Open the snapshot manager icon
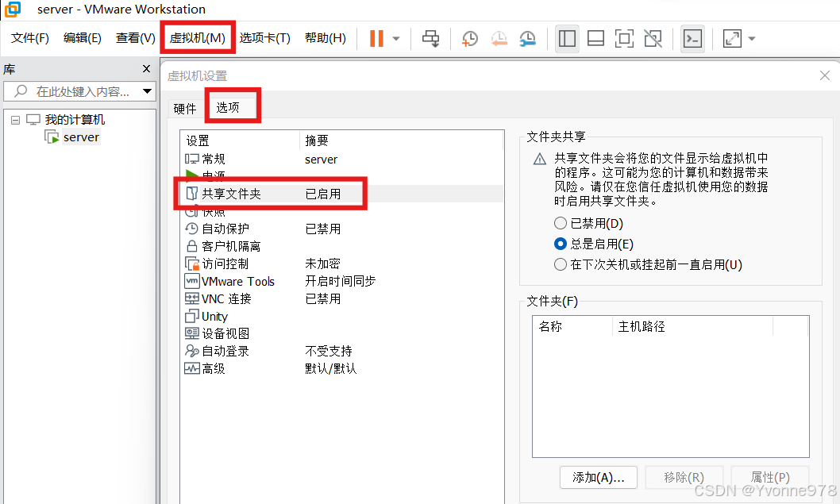 (528, 39)
